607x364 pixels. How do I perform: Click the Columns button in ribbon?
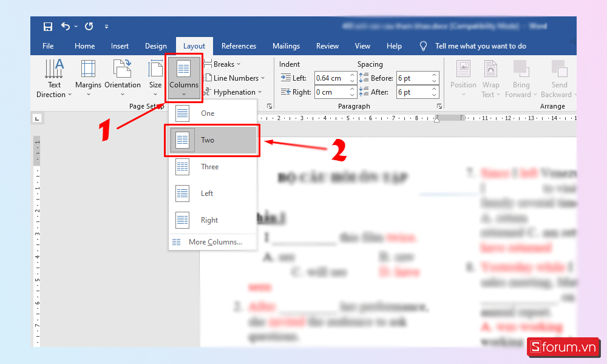[x=184, y=78]
